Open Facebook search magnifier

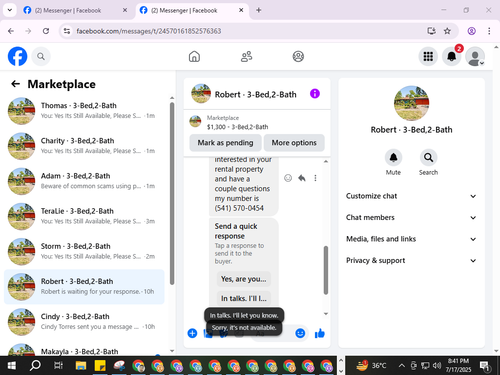(41, 56)
